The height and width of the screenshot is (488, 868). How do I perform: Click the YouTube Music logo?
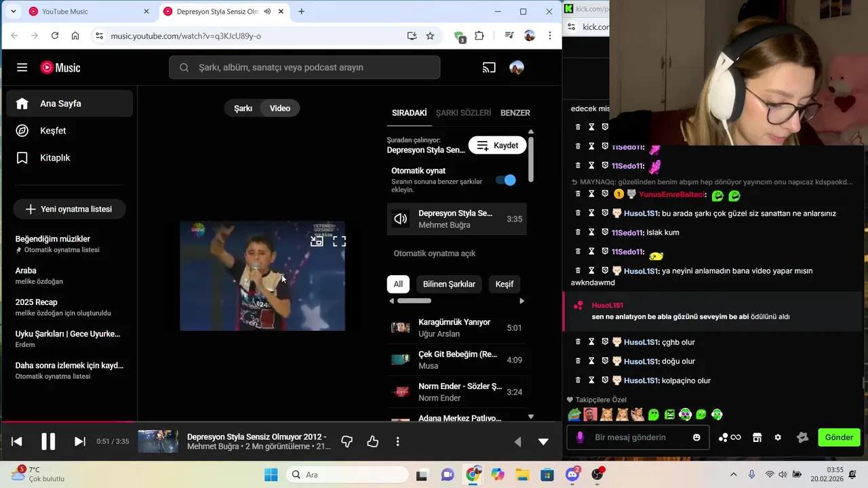point(60,67)
